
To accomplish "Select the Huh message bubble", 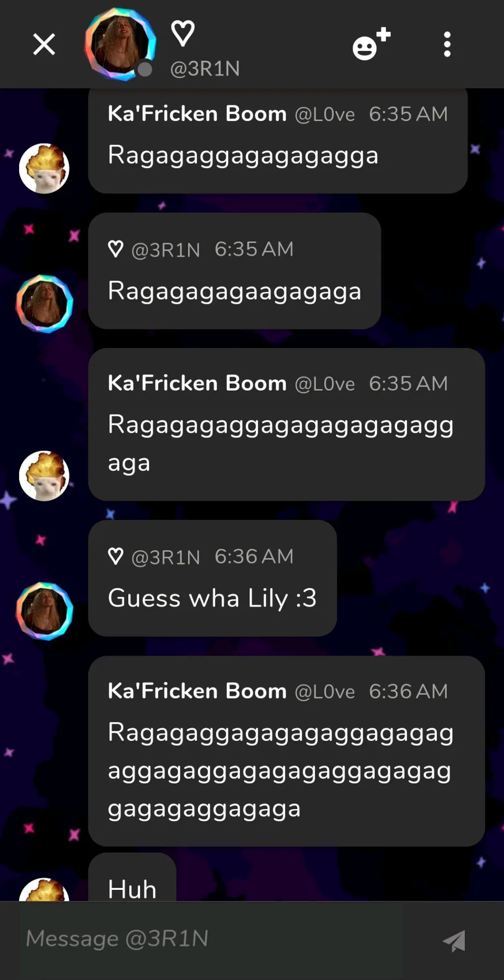I will tap(132, 877).
